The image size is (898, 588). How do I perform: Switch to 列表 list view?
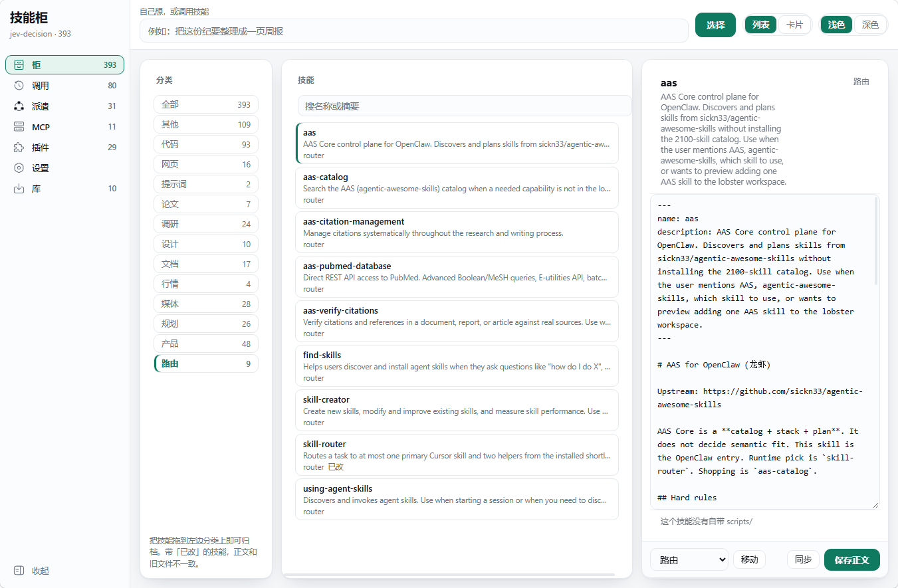(x=761, y=25)
